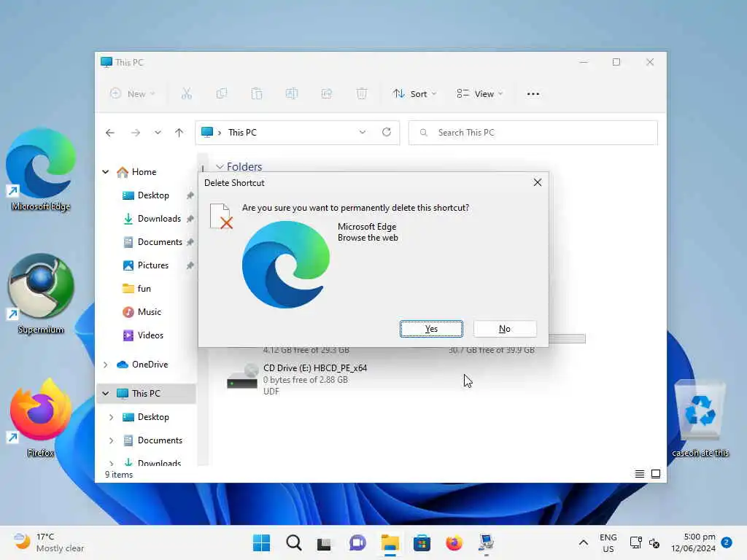
Task: Open Firefox from the taskbar
Action: click(454, 542)
